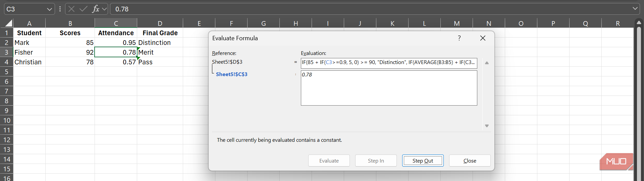Click the attendance cell with 0.57

click(x=116, y=62)
